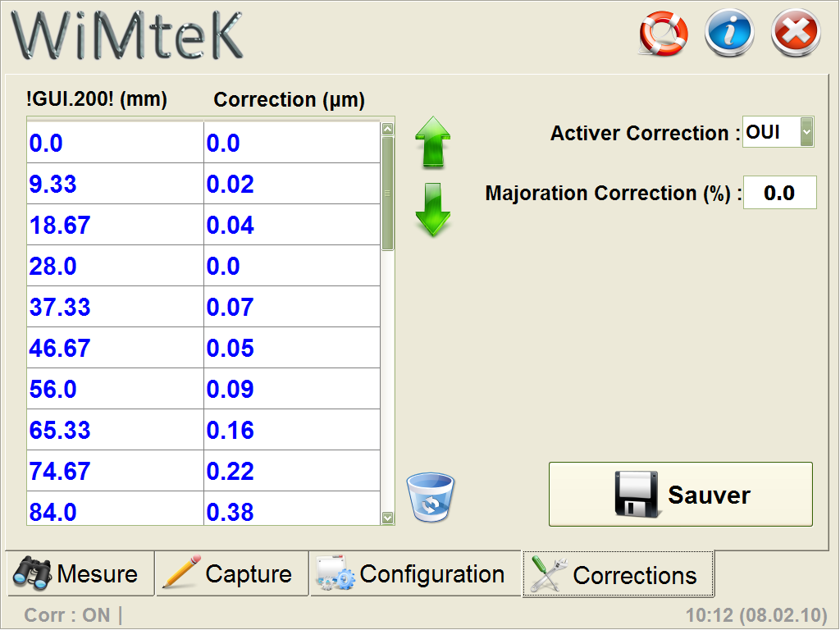840x630 pixels.
Task: Select correction cell 0.22
Action: 293,471
